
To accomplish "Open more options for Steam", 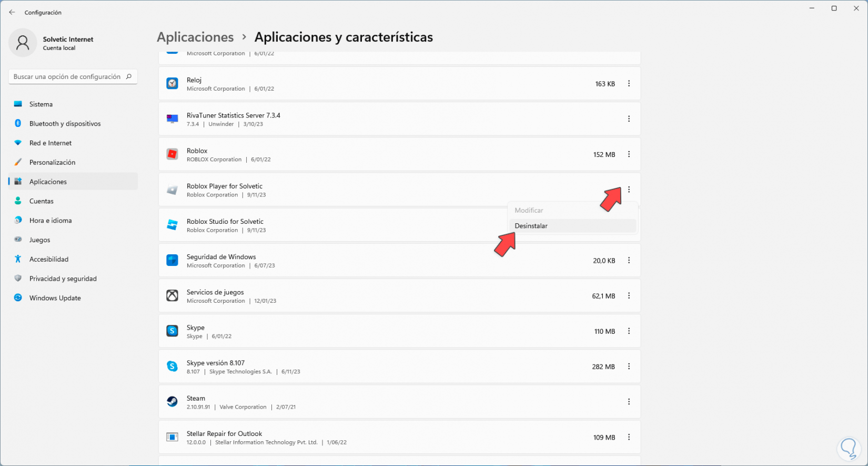I will click(x=629, y=402).
